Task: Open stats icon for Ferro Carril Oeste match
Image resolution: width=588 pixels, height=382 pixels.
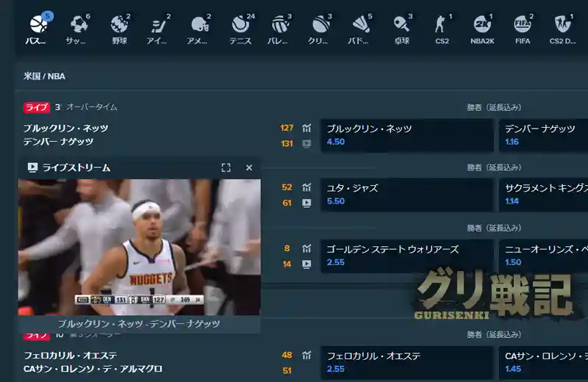Action: [x=306, y=356]
